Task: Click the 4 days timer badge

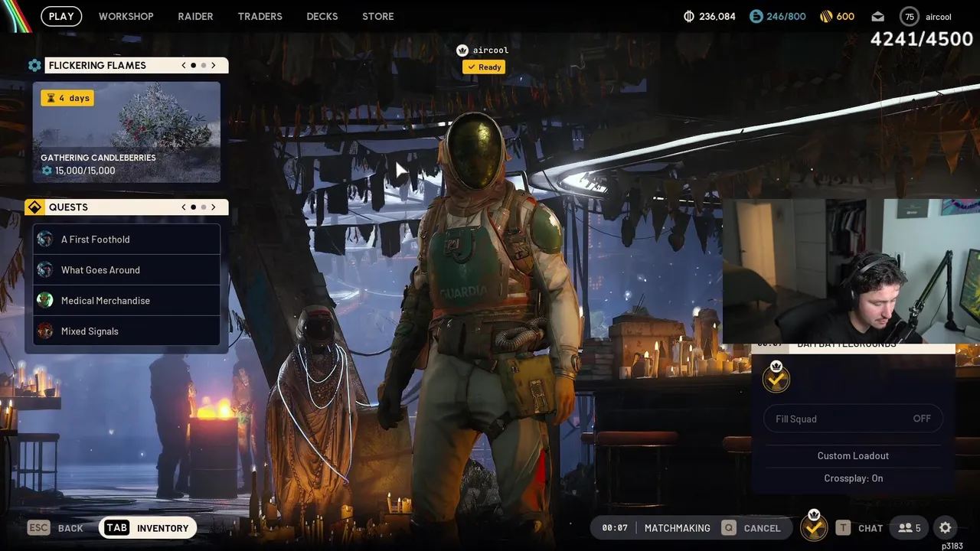Action: click(x=68, y=98)
